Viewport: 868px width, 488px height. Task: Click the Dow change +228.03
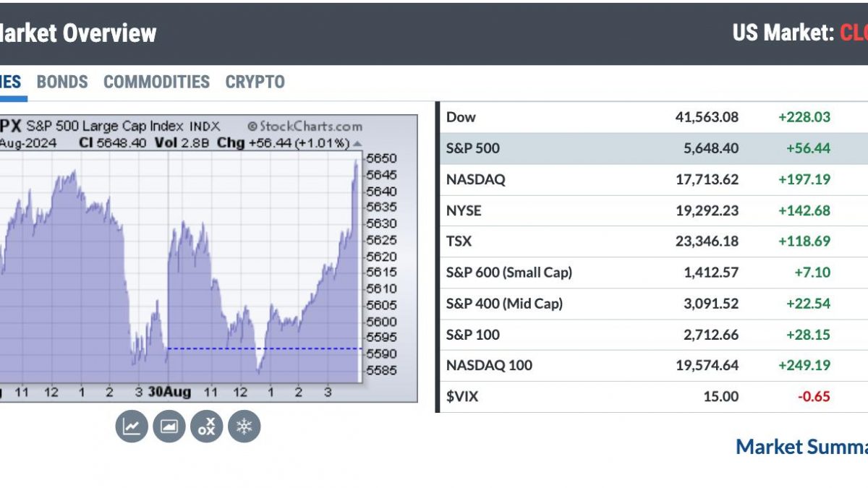pyautogui.click(x=804, y=117)
